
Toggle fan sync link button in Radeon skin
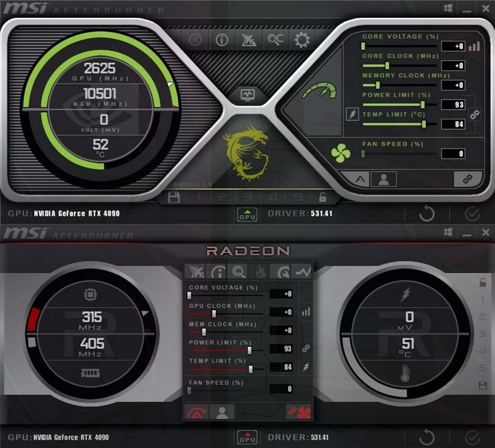coord(299,412)
